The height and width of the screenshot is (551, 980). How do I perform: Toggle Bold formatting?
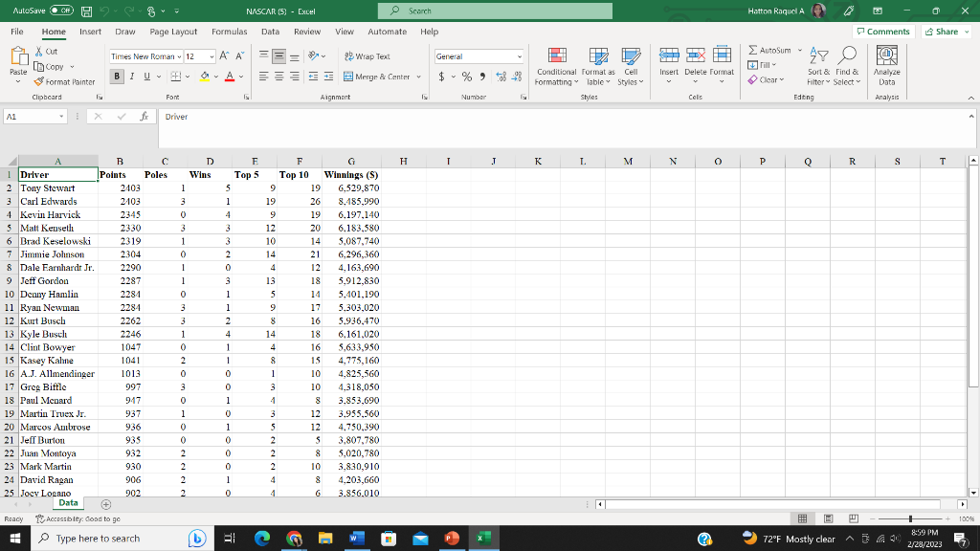[117, 77]
